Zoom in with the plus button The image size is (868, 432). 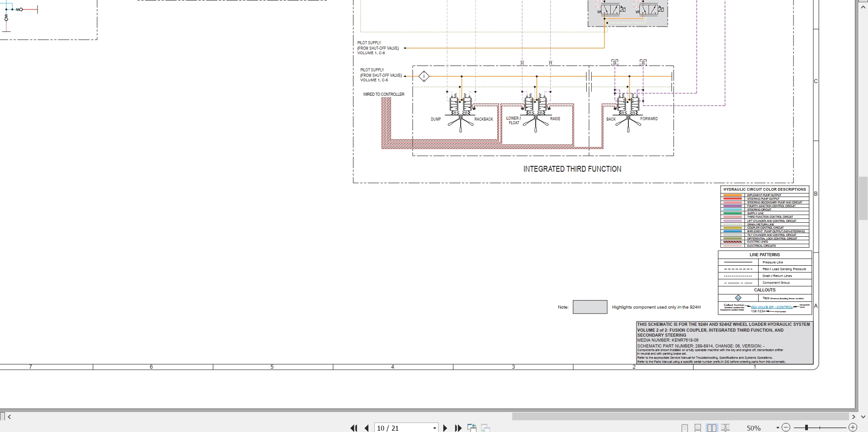point(853,427)
